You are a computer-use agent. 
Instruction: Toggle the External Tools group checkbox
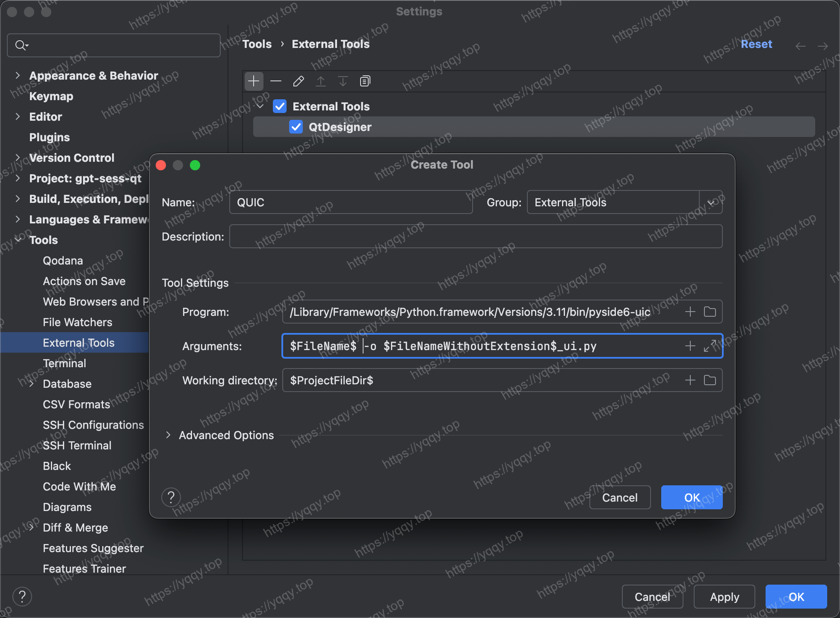pyautogui.click(x=280, y=106)
